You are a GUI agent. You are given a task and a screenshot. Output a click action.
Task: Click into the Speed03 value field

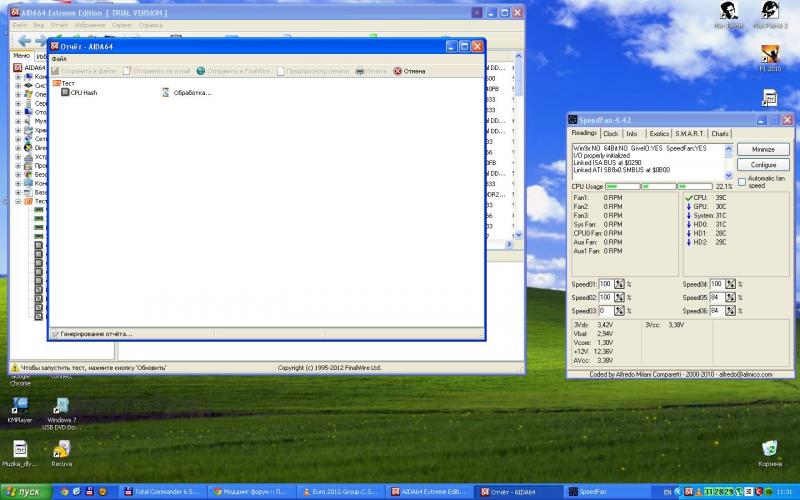[606, 311]
